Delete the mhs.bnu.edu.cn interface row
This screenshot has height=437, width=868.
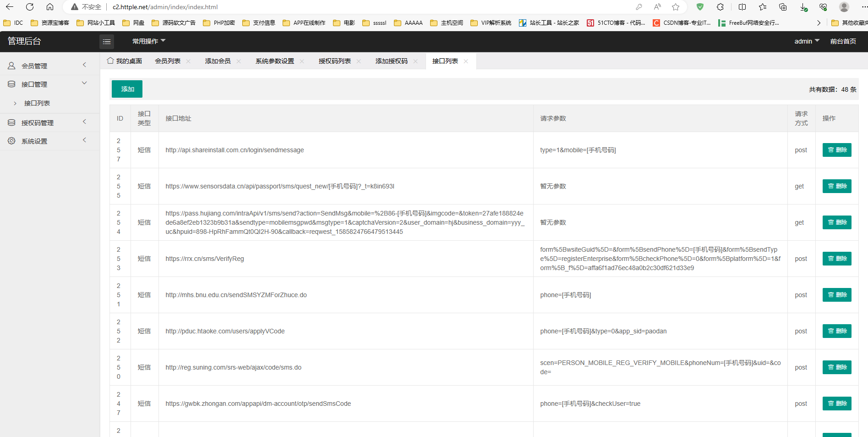[x=837, y=295]
